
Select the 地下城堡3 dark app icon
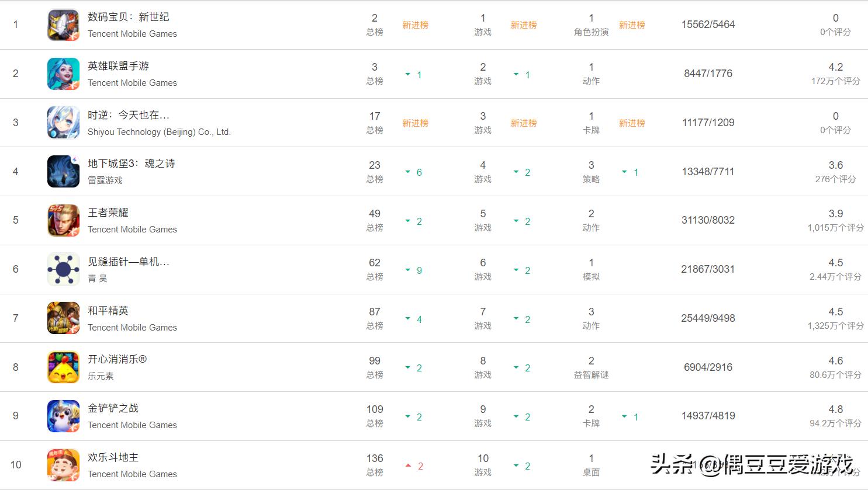click(63, 172)
